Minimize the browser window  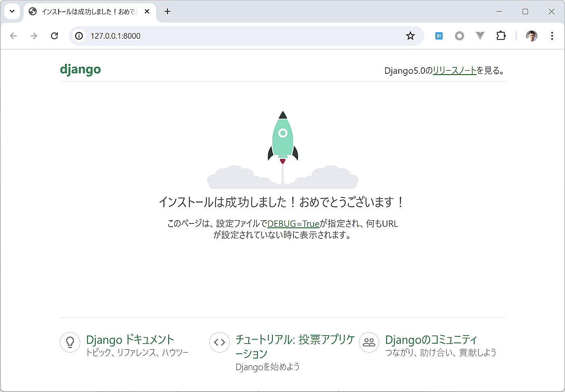(499, 11)
